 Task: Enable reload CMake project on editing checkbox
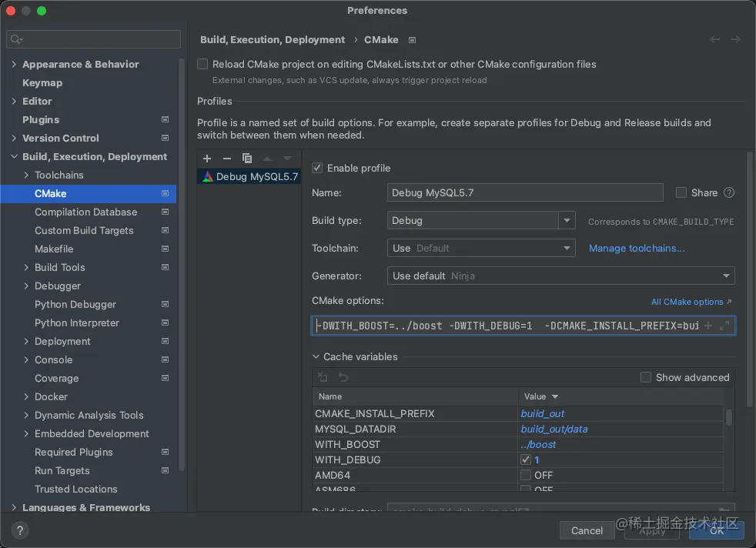click(202, 64)
